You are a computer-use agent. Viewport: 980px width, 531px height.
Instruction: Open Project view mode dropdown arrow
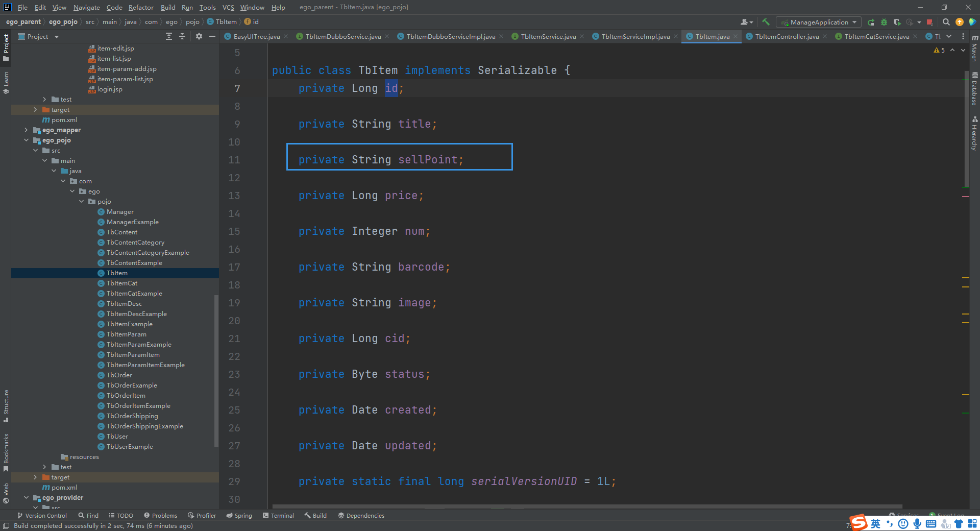coord(57,37)
